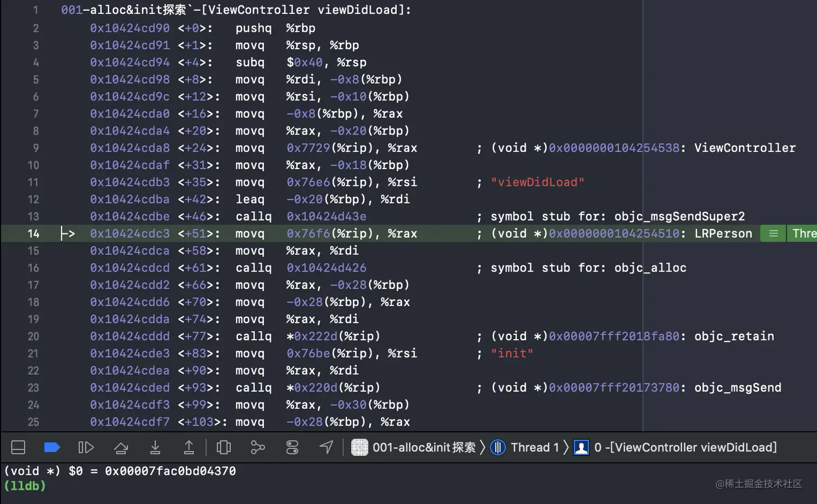Click the instruction pointer arrow on line 14
Viewport: 817px width, 504px height.
pos(68,233)
